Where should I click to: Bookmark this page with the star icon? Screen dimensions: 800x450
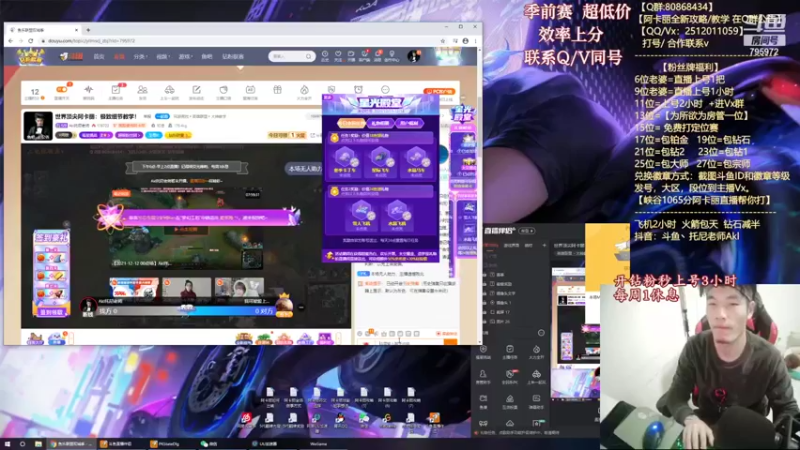(443, 41)
